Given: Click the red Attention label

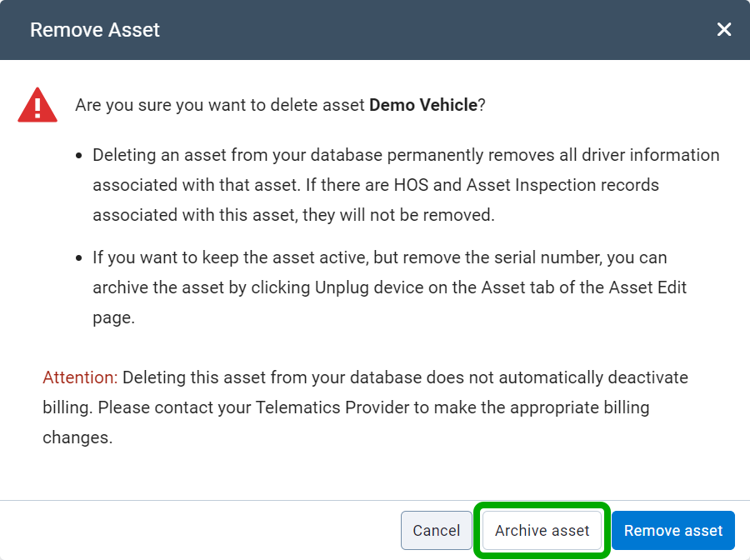Looking at the screenshot, I should [x=78, y=377].
